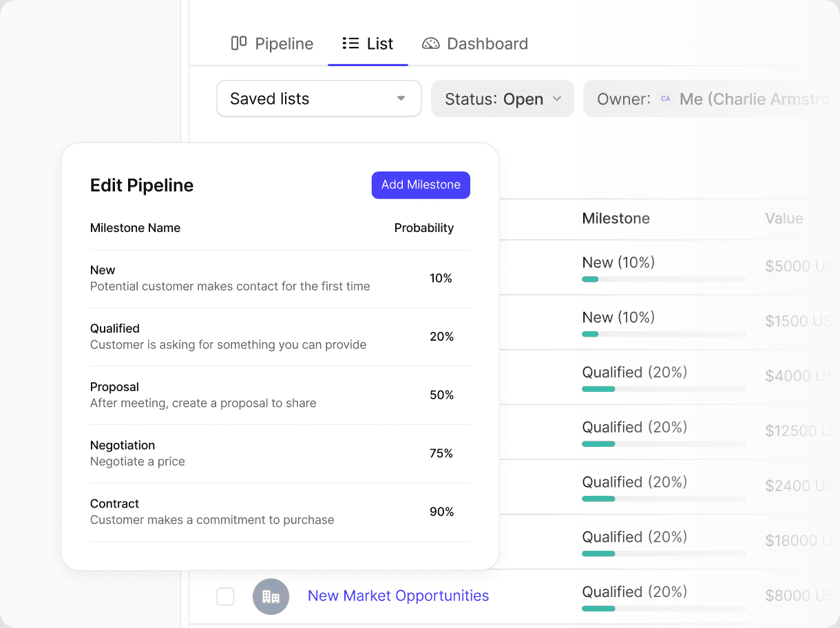
Task: Open the Owner filter options
Action: point(709,98)
